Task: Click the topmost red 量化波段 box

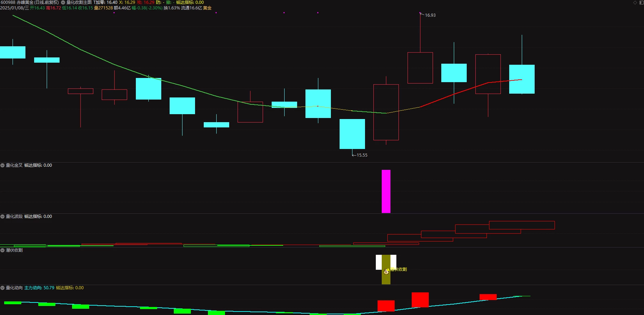Action: pyautogui.click(x=522, y=225)
